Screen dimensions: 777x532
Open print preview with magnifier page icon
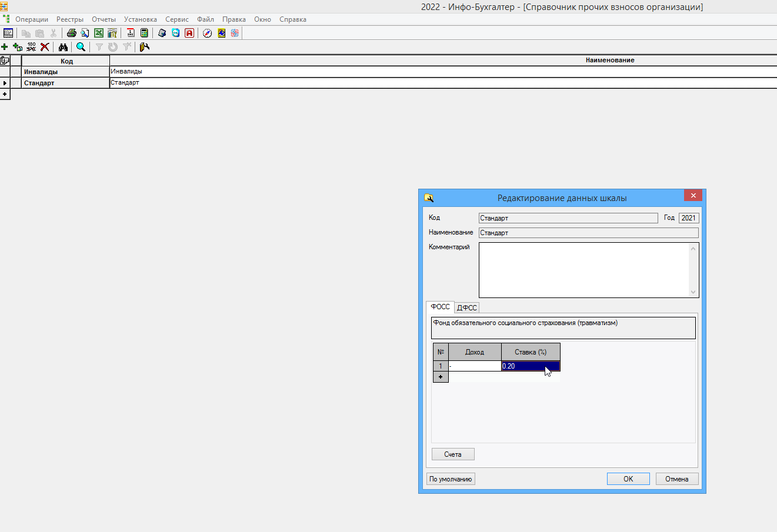point(85,33)
